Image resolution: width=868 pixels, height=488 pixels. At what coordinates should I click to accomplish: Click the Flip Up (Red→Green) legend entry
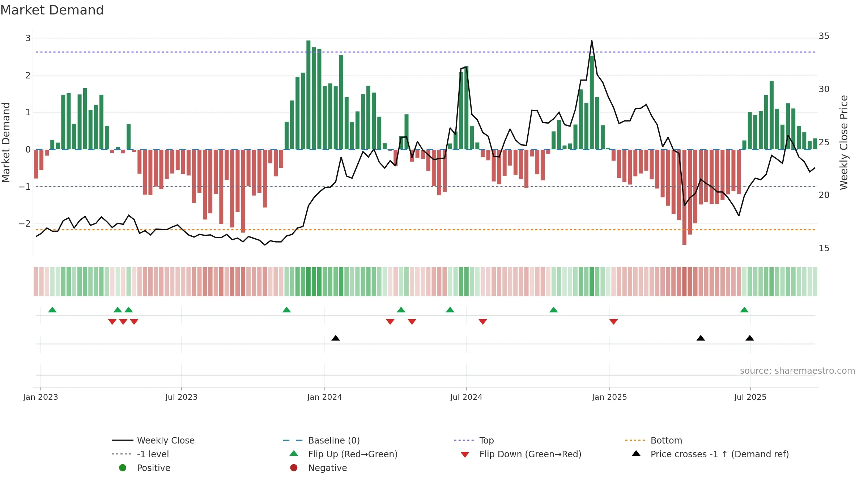point(344,454)
